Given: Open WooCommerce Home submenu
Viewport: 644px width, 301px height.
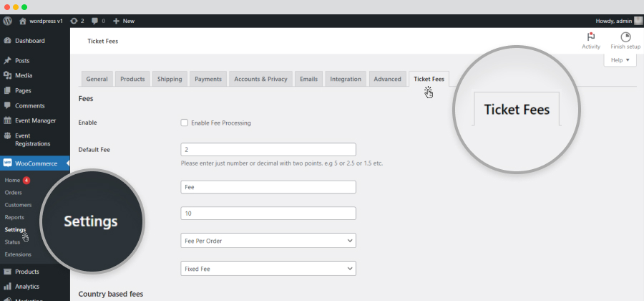Looking at the screenshot, I should [12, 180].
